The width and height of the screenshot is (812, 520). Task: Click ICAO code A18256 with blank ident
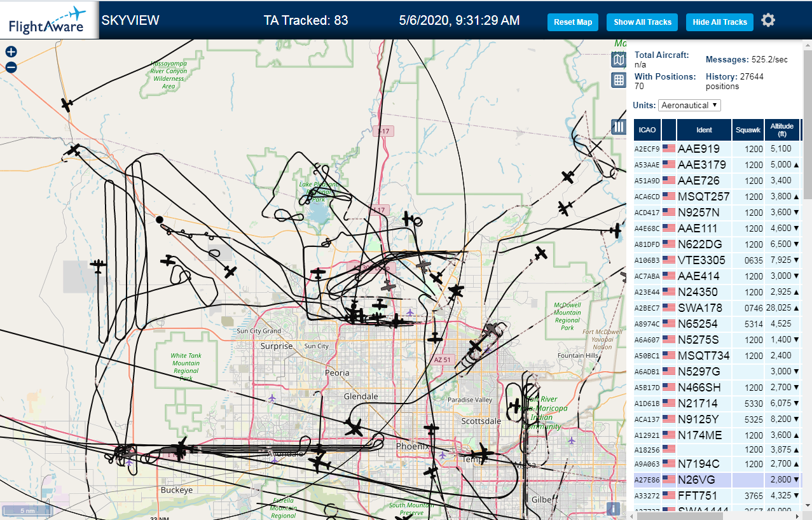tap(647, 451)
